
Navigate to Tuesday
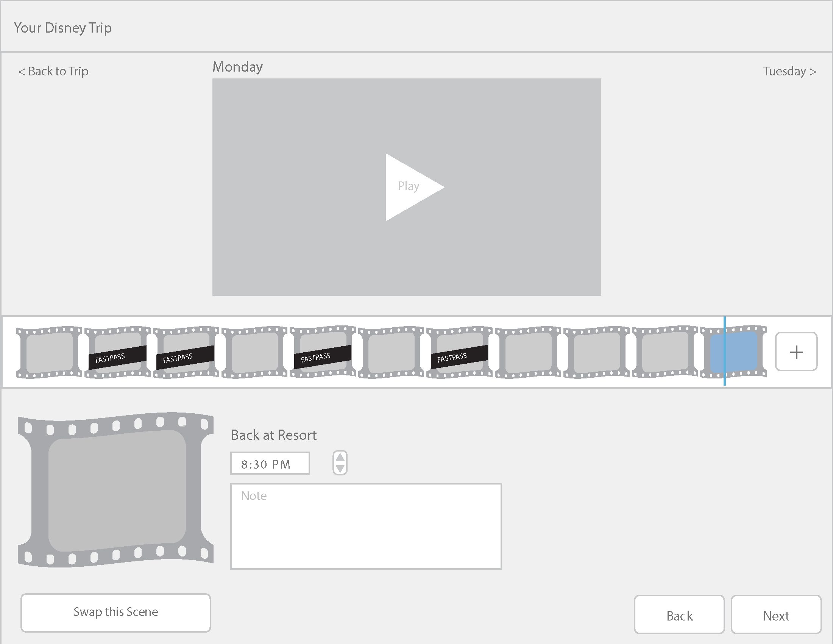[x=789, y=71]
